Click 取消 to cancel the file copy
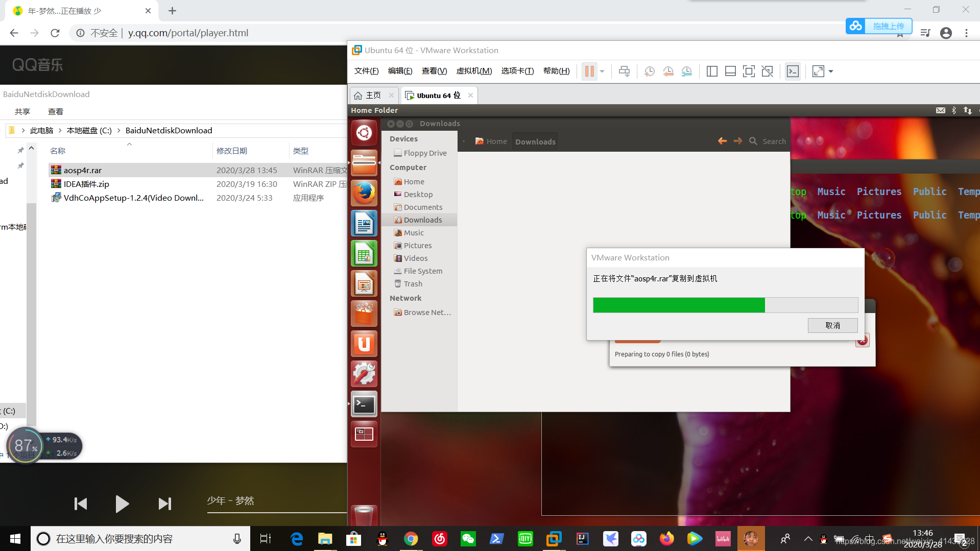This screenshot has height=551, width=980. point(832,325)
